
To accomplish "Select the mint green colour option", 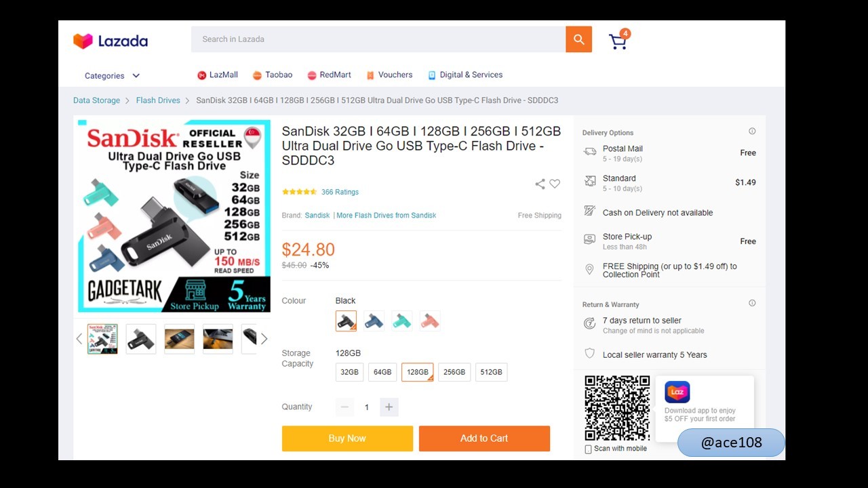I will (x=402, y=321).
